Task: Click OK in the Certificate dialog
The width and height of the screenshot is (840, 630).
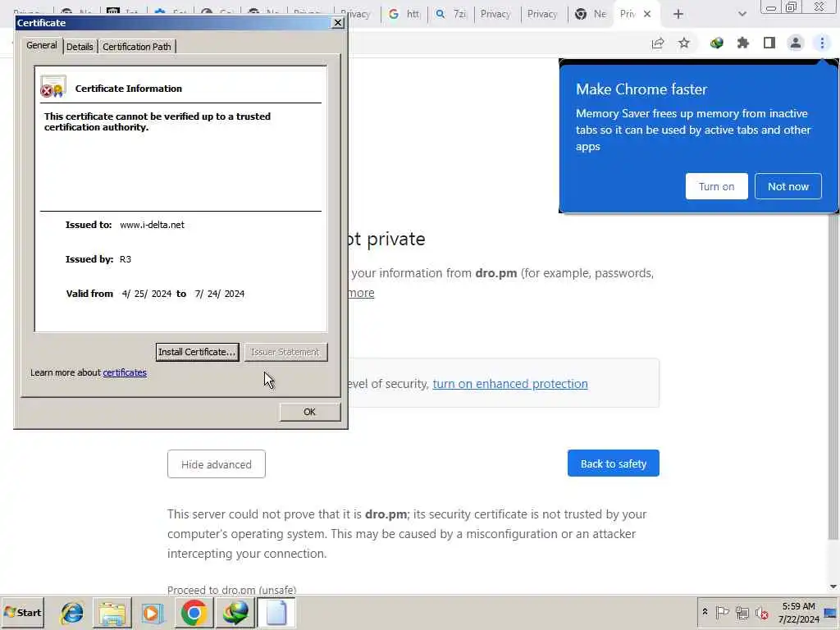Action: [309, 412]
